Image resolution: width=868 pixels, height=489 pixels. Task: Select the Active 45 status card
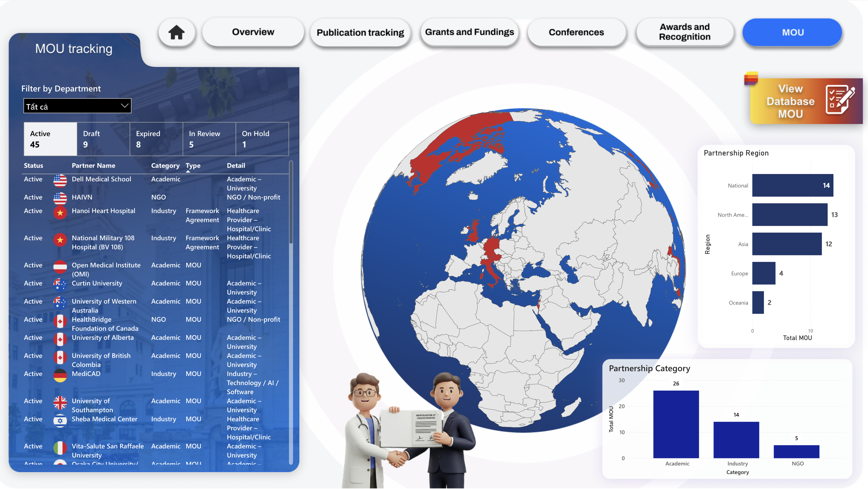click(x=50, y=139)
